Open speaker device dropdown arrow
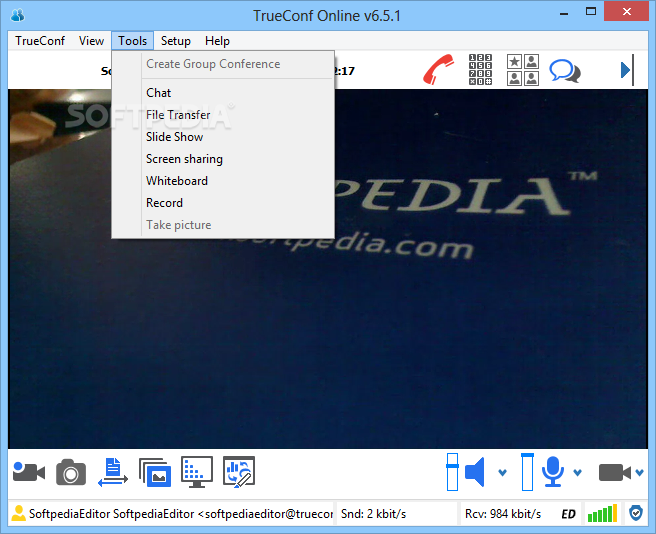Screen dimensions: 656x534 tap(502, 472)
